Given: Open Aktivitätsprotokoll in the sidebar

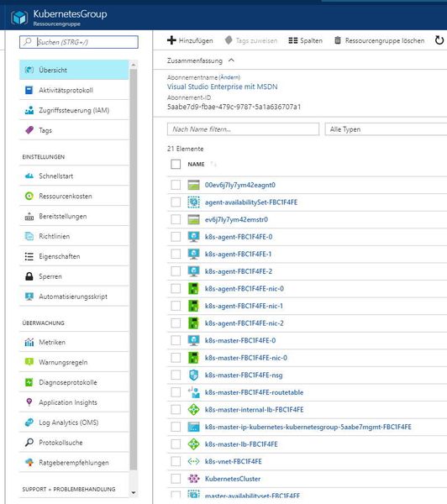Looking at the screenshot, I should tap(74, 91).
